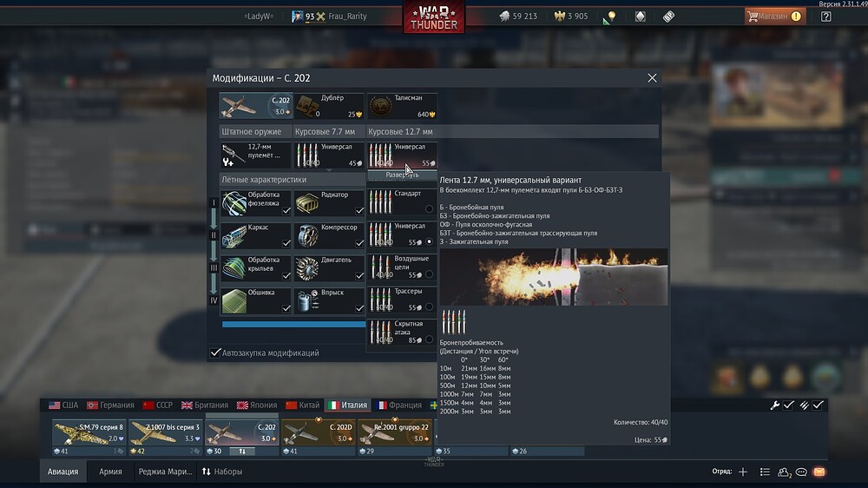The image size is (868, 488).
Task: Open the Талисман talisman item
Action: [402, 106]
